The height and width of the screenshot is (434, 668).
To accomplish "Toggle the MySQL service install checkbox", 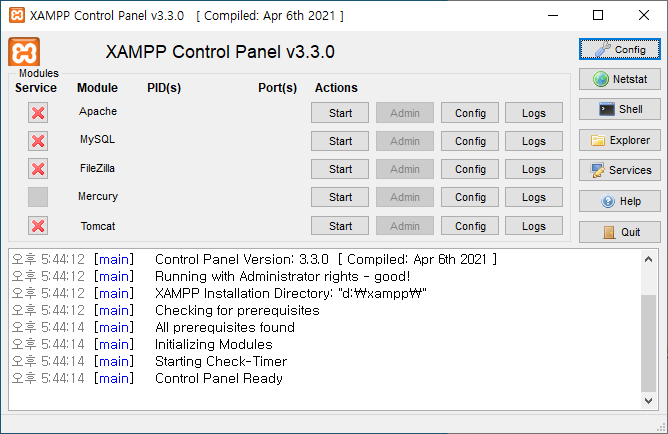I will [38, 141].
